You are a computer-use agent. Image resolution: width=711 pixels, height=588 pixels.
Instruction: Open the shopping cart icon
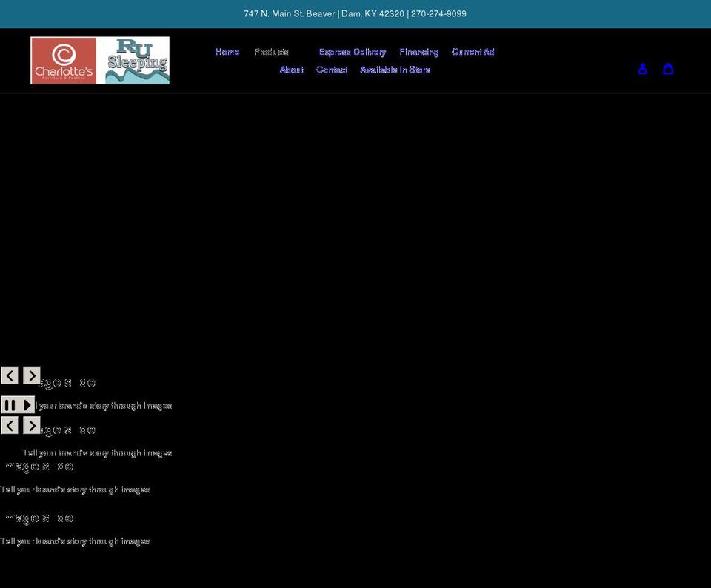(668, 69)
